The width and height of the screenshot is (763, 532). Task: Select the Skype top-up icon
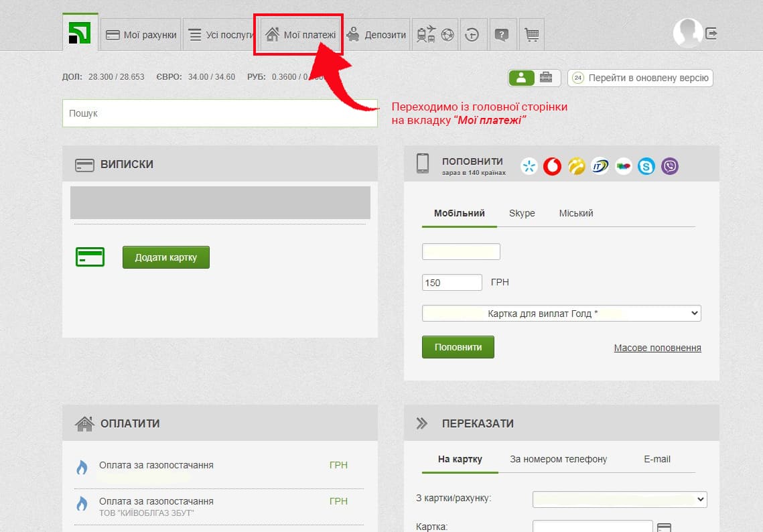(646, 166)
